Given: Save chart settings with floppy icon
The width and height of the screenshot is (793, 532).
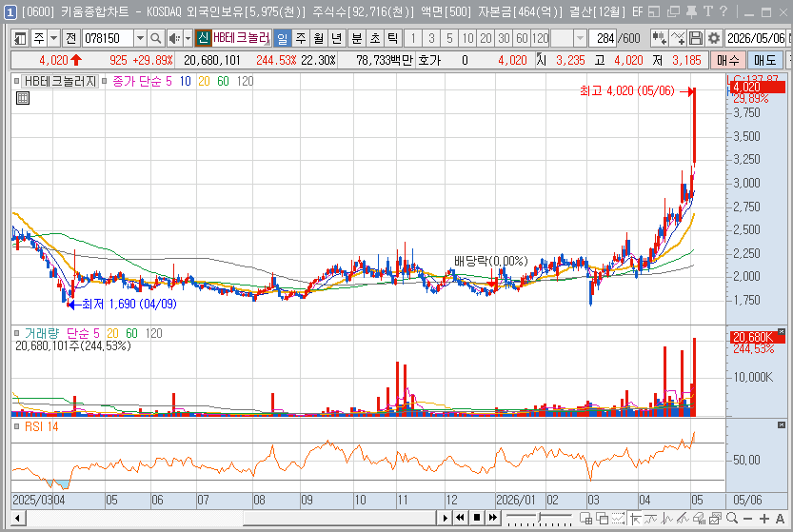Looking at the screenshot, I should pos(696,38).
